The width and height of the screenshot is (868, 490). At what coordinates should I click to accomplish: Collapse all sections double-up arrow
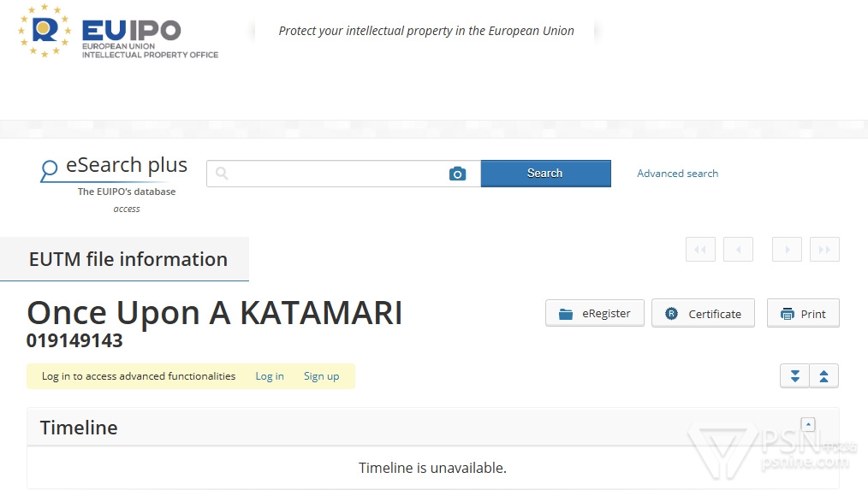[x=823, y=376]
